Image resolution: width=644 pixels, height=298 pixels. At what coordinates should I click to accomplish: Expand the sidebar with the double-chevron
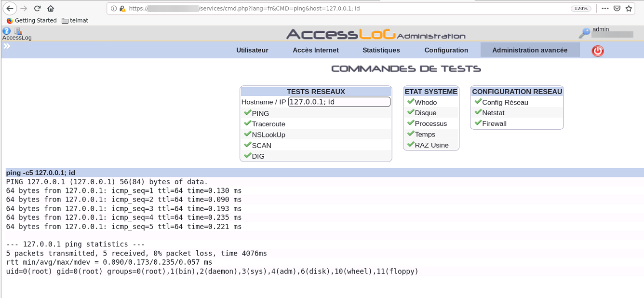click(6, 46)
